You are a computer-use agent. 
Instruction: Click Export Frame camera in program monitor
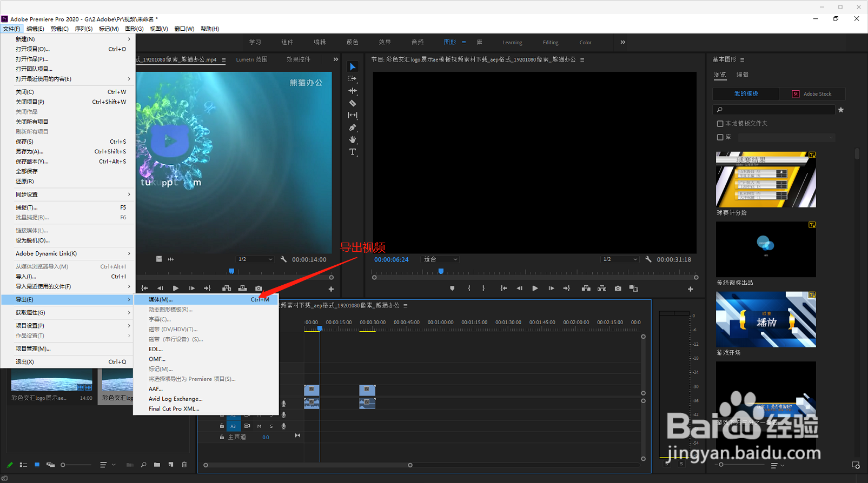[x=618, y=289]
